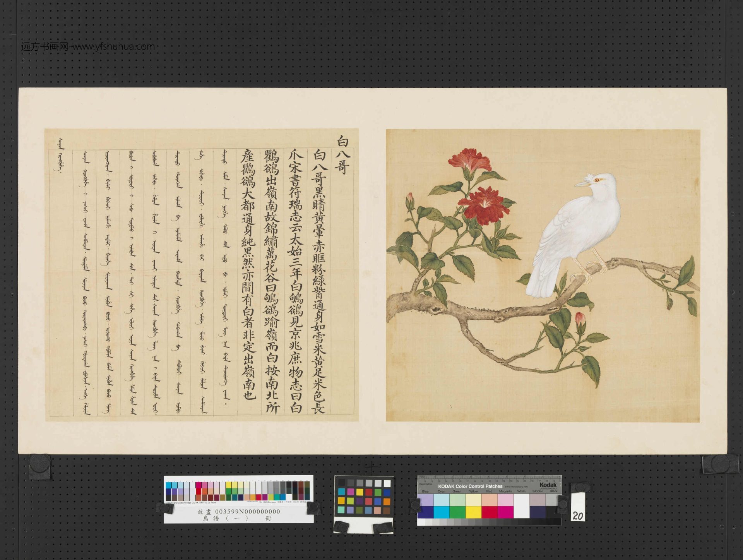Pick the saturated green Kodak patch
Viewport: 743px width, 560px height.
(457, 512)
